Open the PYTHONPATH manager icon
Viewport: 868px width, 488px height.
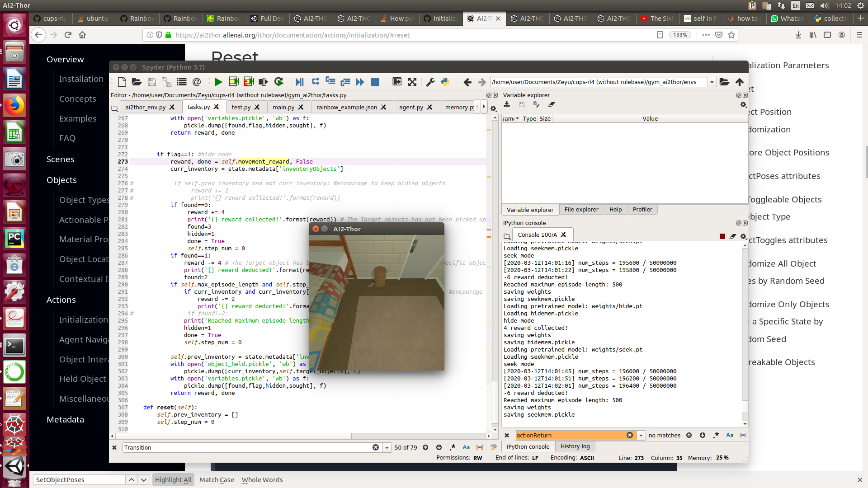[x=445, y=82]
